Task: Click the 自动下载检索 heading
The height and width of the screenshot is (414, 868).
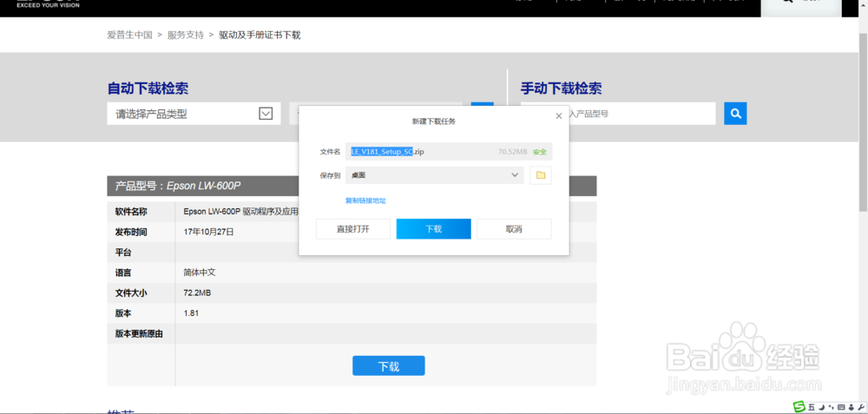Action: pos(148,89)
